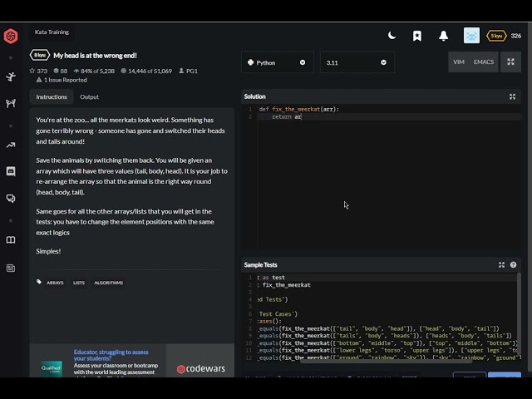Click the tag icon beside ARRAYS

tap(39, 282)
